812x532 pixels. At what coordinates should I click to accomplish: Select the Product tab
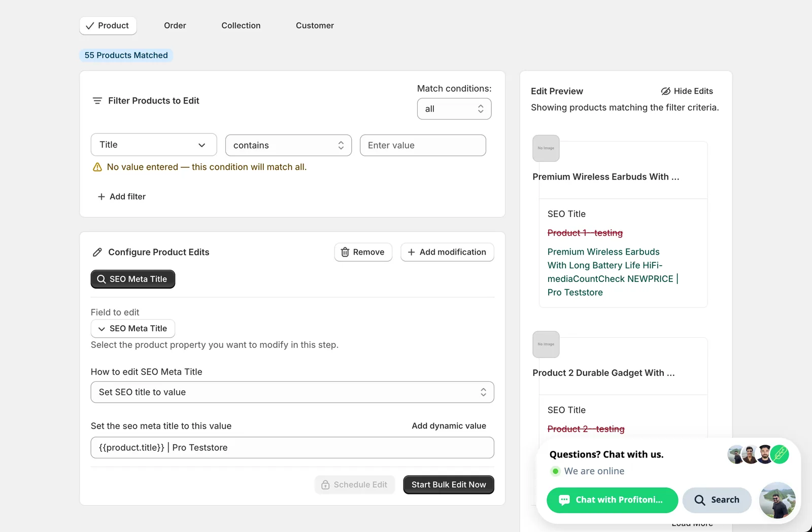click(x=108, y=26)
